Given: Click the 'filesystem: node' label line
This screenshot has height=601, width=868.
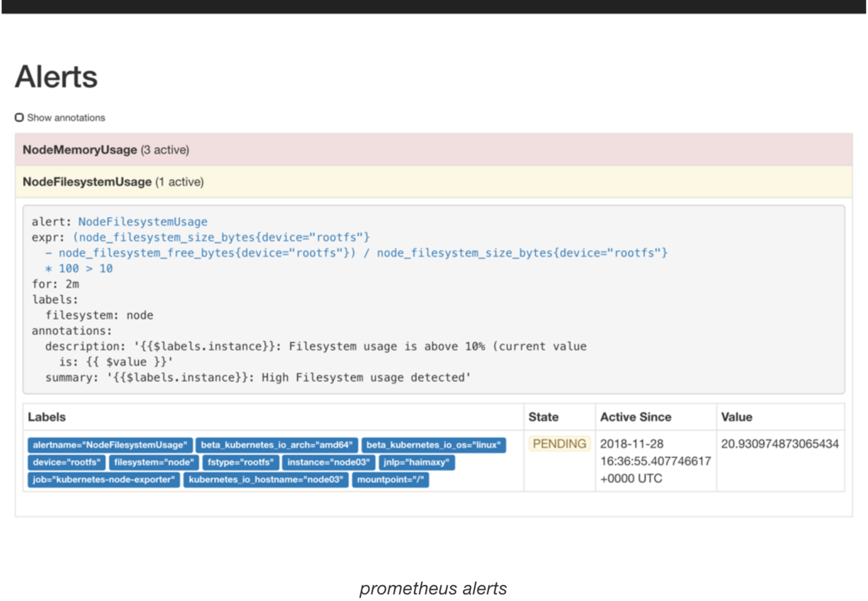Looking at the screenshot, I should (99, 315).
